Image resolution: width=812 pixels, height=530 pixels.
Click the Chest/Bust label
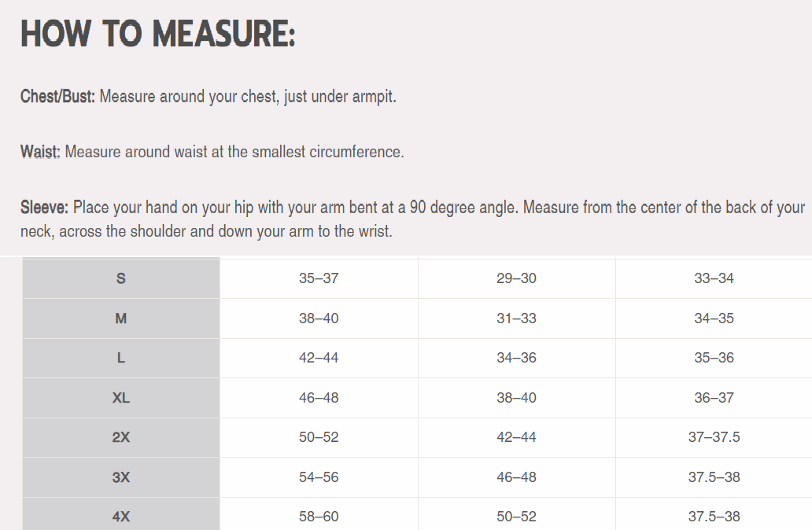[x=57, y=98]
